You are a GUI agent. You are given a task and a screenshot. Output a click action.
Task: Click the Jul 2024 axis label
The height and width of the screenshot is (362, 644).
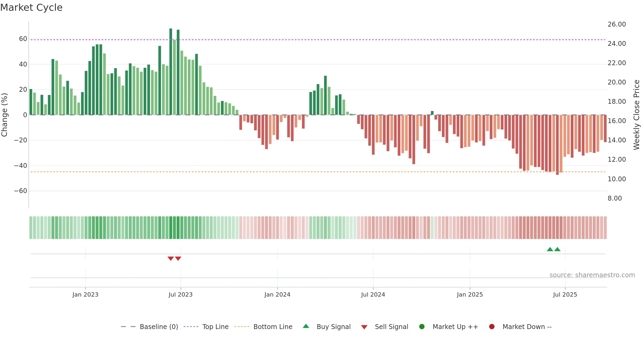pyautogui.click(x=373, y=294)
